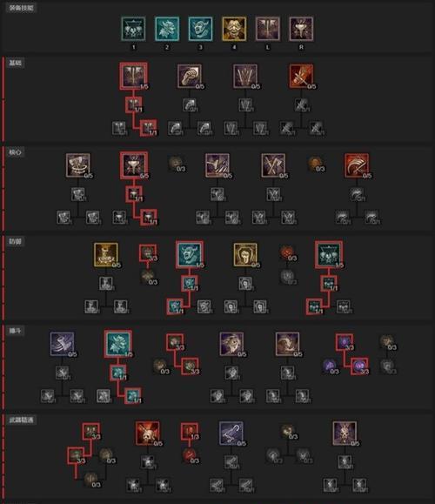Toggle the selected Lunging Strike 1/5 skill

(134, 76)
